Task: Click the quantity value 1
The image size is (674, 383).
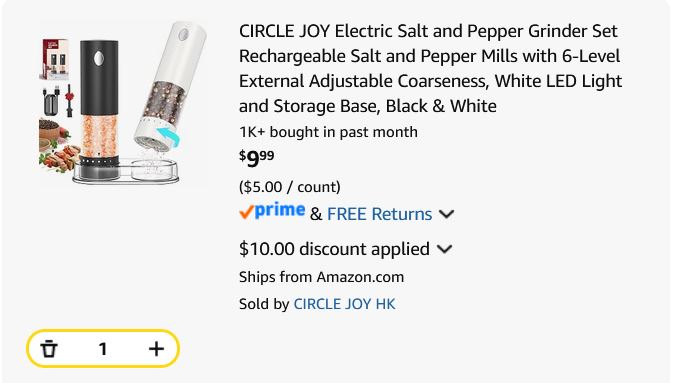Action: pos(103,349)
